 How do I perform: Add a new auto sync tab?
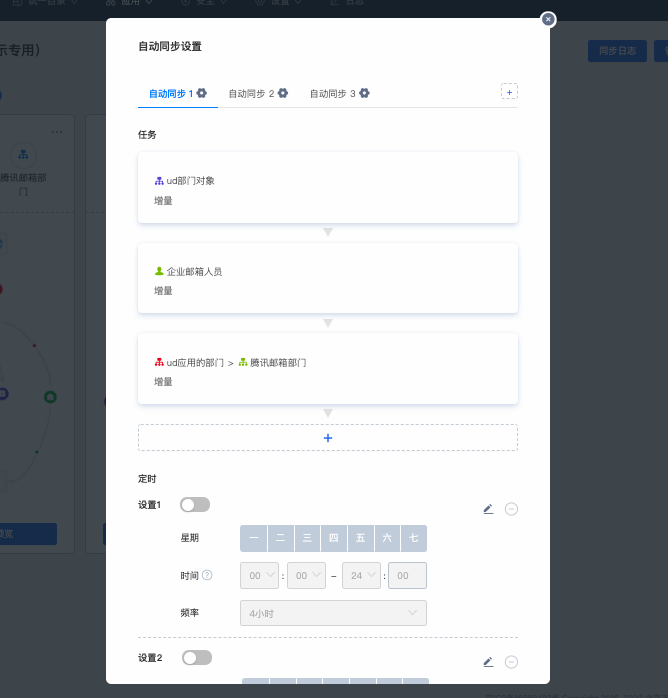(x=509, y=92)
